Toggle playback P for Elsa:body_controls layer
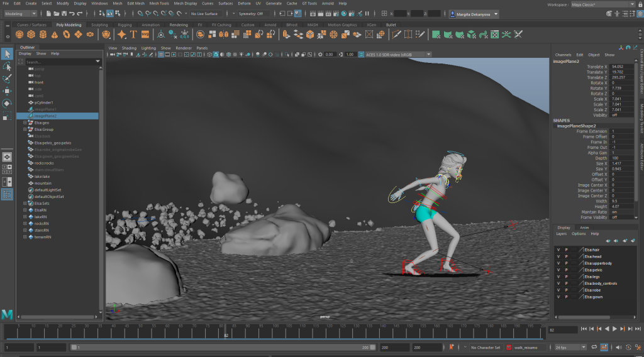Viewport: 644px width, 357px height. point(566,283)
